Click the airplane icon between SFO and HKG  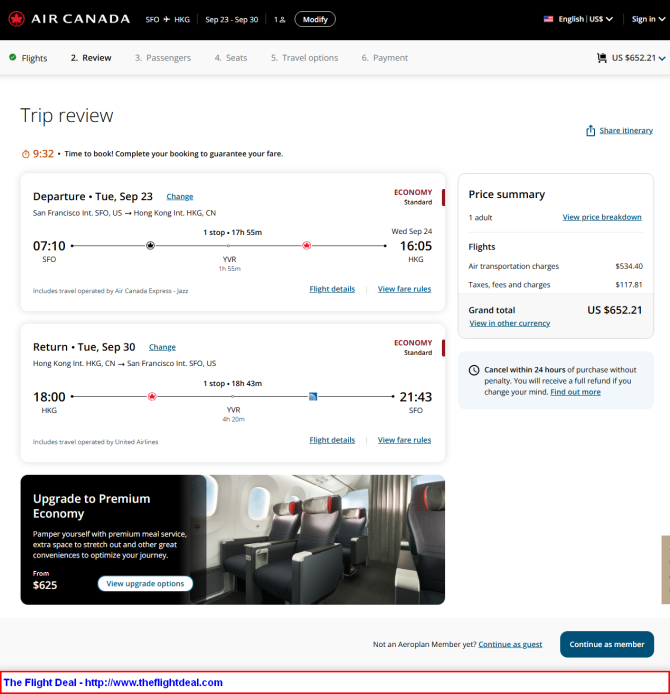(166, 19)
